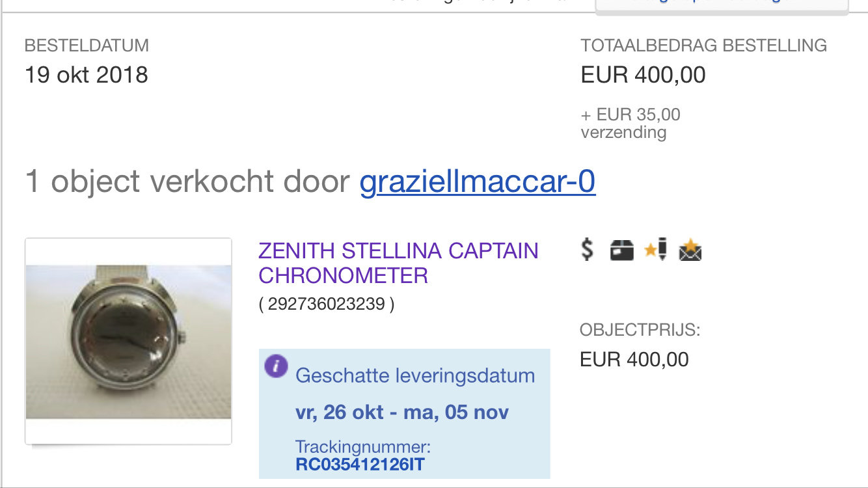Click the delivery range vr, 26 okt - ma, 05 nov
The image size is (868, 488).
coord(402,413)
